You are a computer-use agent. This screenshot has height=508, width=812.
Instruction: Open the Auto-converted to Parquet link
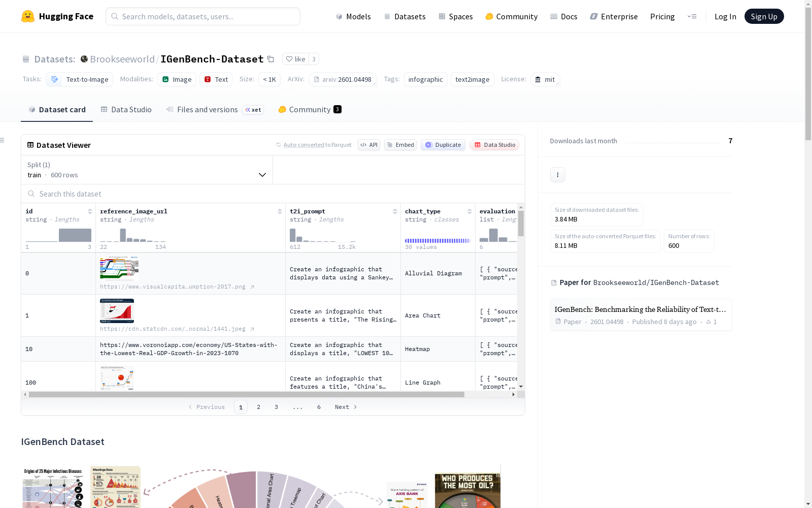point(317,145)
